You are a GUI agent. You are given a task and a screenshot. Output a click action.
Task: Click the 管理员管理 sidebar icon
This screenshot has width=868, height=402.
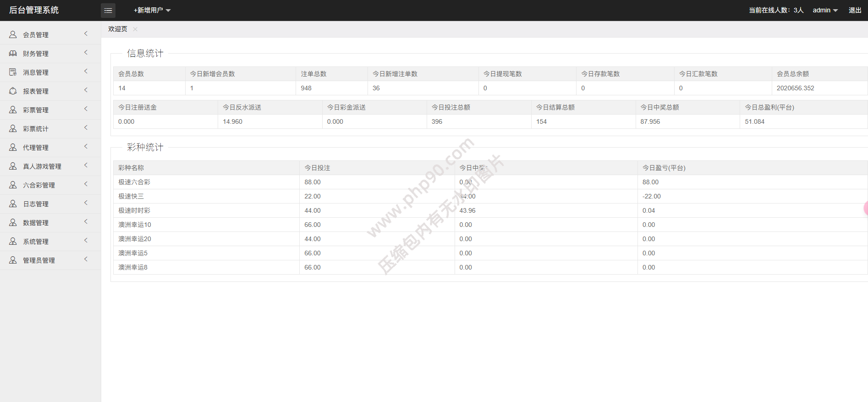[x=13, y=260]
